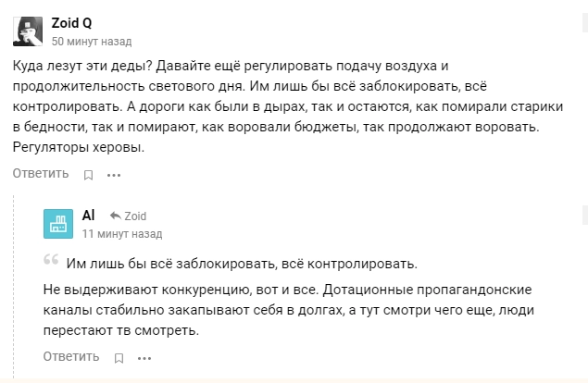Bookmark Al's reply comment
The height and width of the screenshot is (383, 588).
pos(119,357)
